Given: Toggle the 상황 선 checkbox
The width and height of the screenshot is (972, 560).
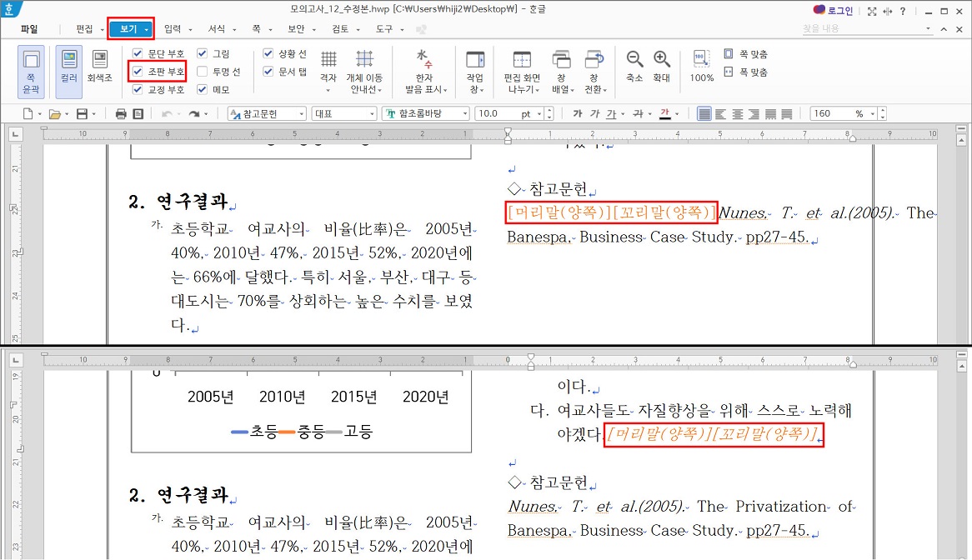Looking at the screenshot, I should coord(268,54).
